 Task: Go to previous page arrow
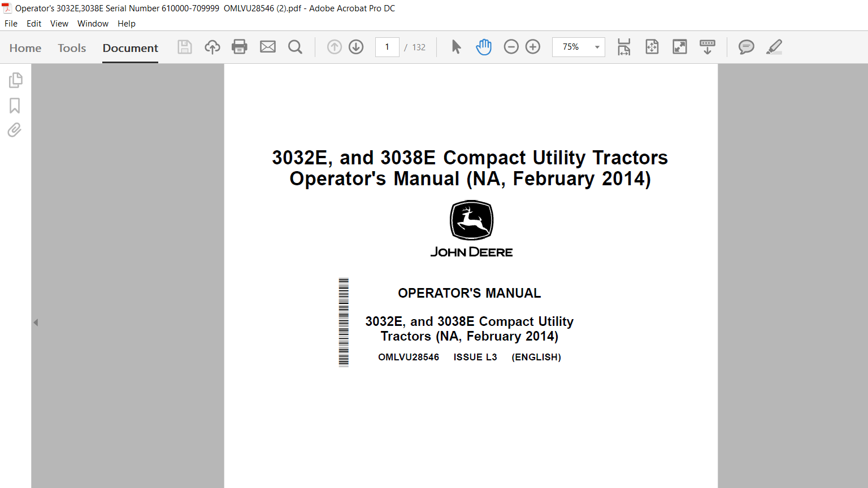pos(335,47)
